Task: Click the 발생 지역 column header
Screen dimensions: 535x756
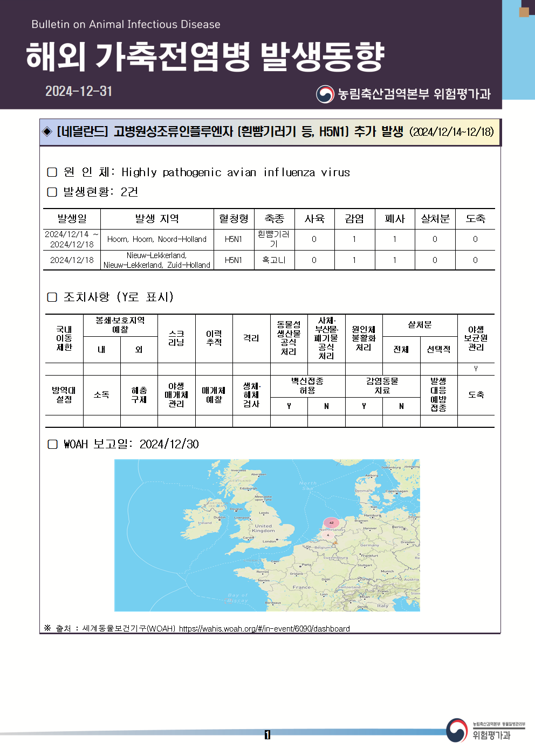Action: coord(157,219)
